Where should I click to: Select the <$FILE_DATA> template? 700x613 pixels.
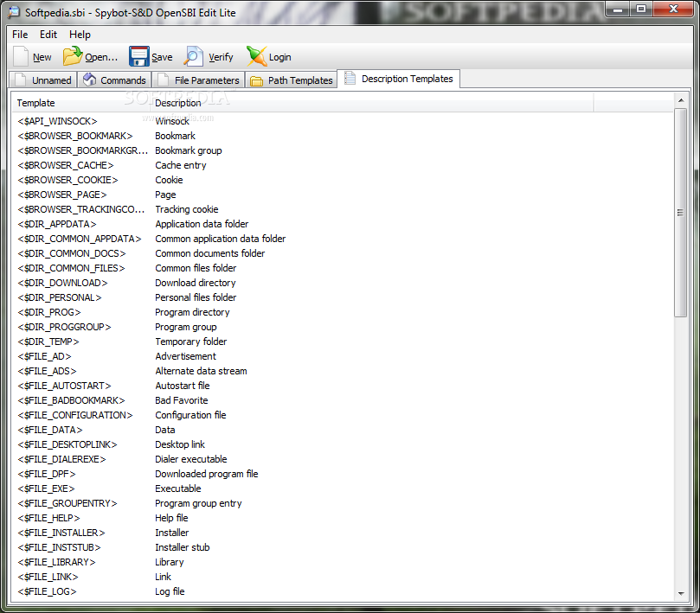[50, 430]
